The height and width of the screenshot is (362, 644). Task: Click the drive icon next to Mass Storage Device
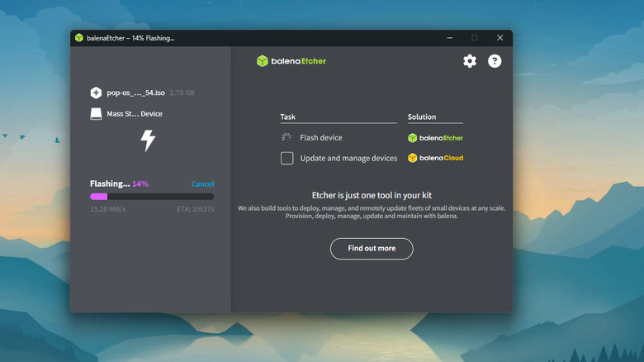pos(97,114)
